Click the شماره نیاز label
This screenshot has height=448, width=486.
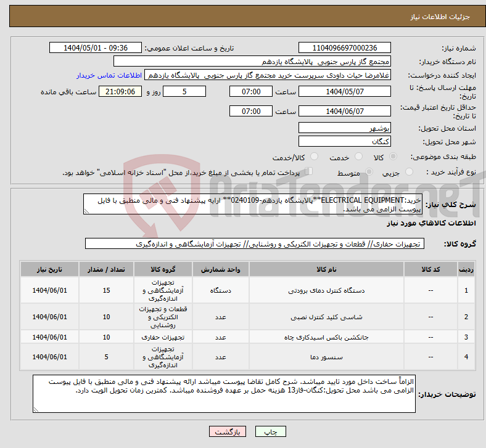[458, 48]
